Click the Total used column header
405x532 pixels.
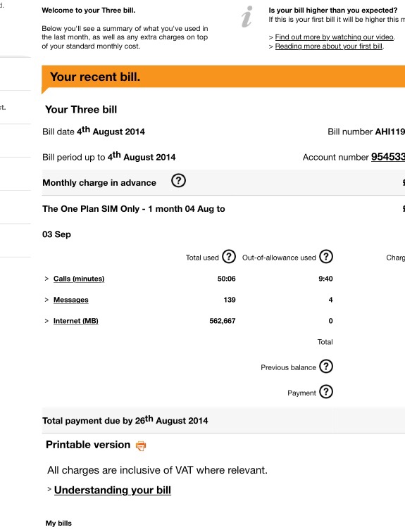(202, 258)
